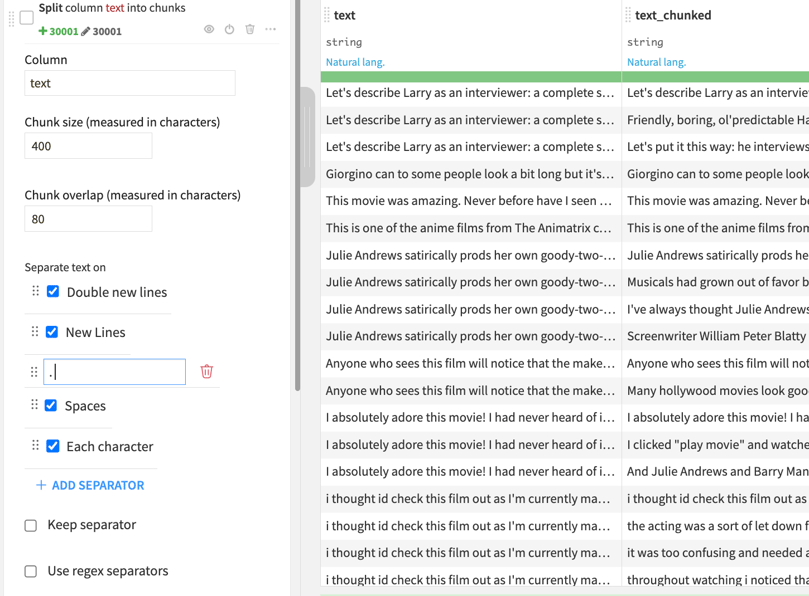809x596 pixels.
Task: Open the step's three-dot more options menu
Action: 271,30
